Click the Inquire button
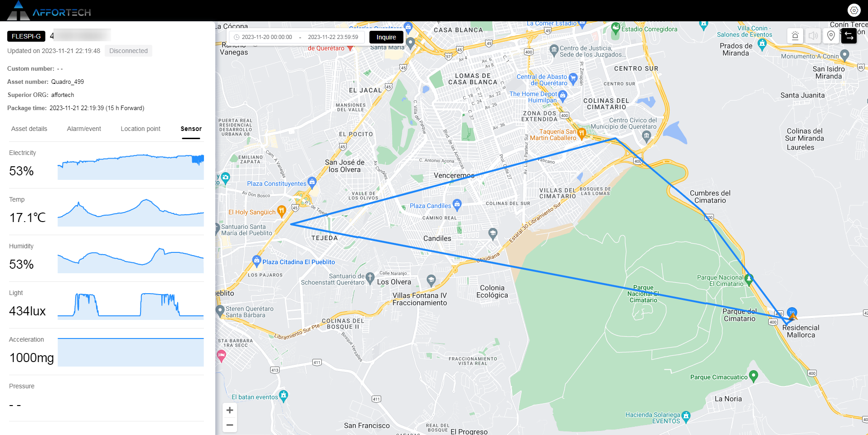Screen dimensions: 868x435 pyautogui.click(x=386, y=37)
